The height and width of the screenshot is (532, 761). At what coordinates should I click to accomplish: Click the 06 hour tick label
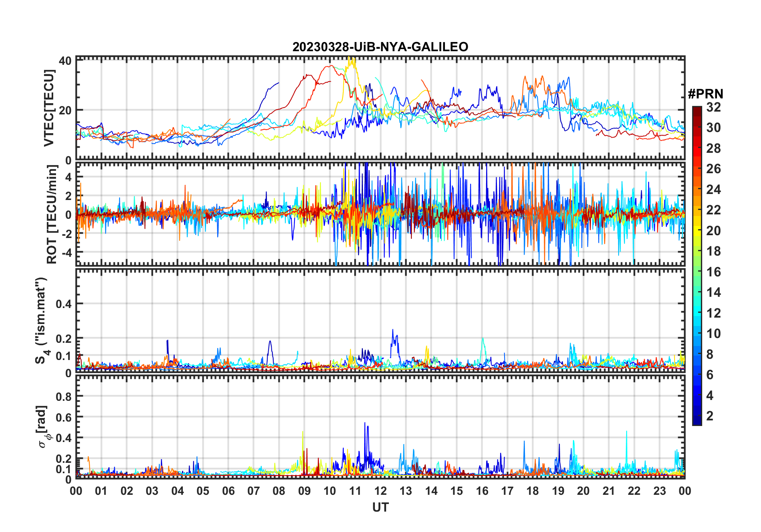pyautogui.click(x=228, y=491)
